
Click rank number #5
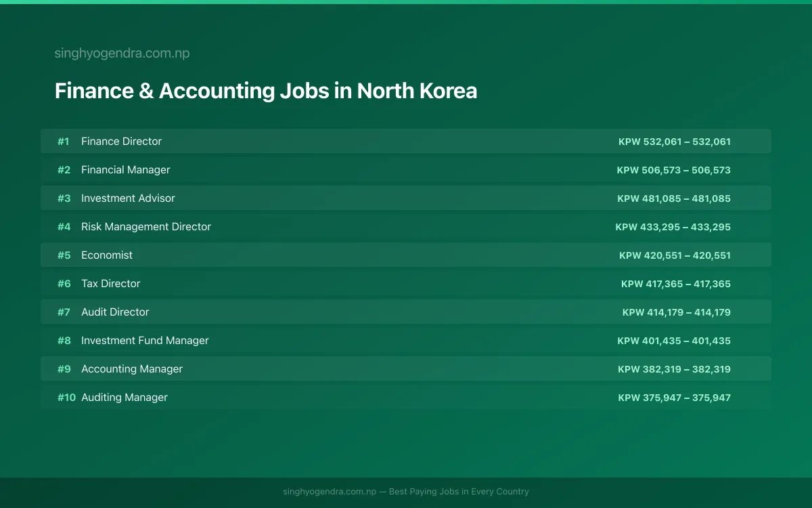click(64, 255)
